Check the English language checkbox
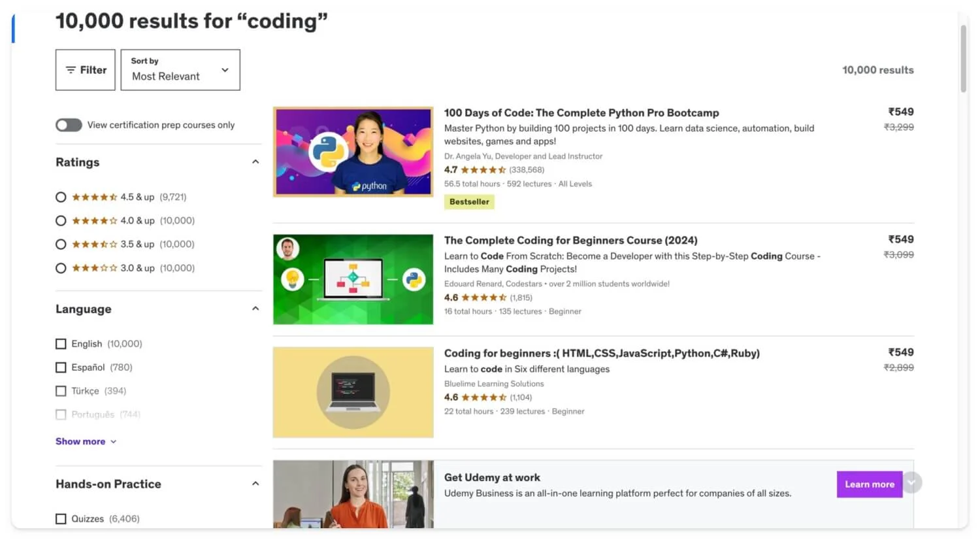Image resolution: width=980 pixels, height=540 pixels. click(x=61, y=344)
